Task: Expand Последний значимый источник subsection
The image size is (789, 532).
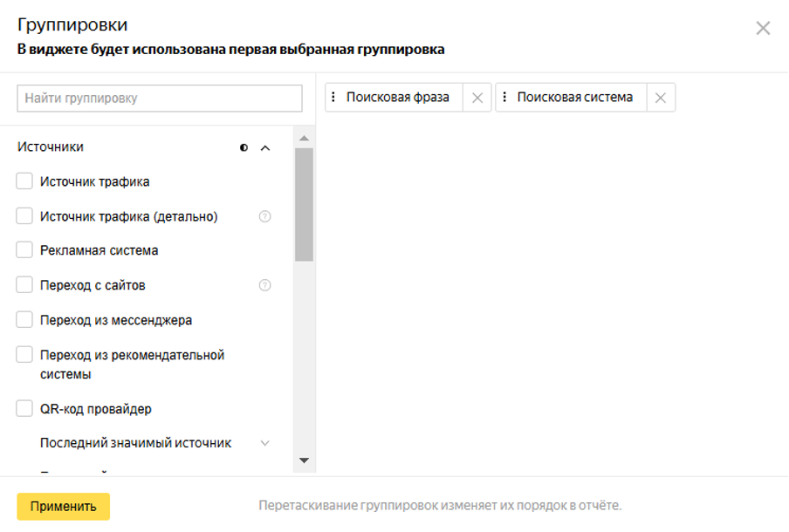Action: coord(265,443)
